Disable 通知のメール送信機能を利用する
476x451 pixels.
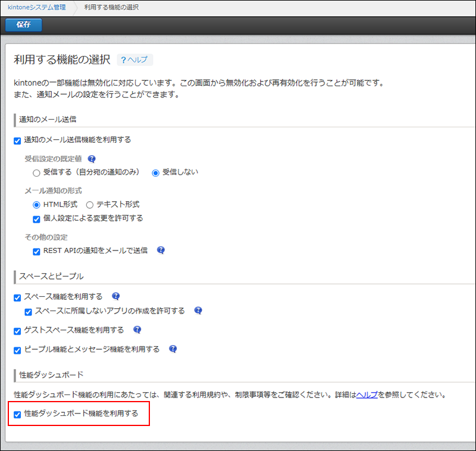click(17, 139)
